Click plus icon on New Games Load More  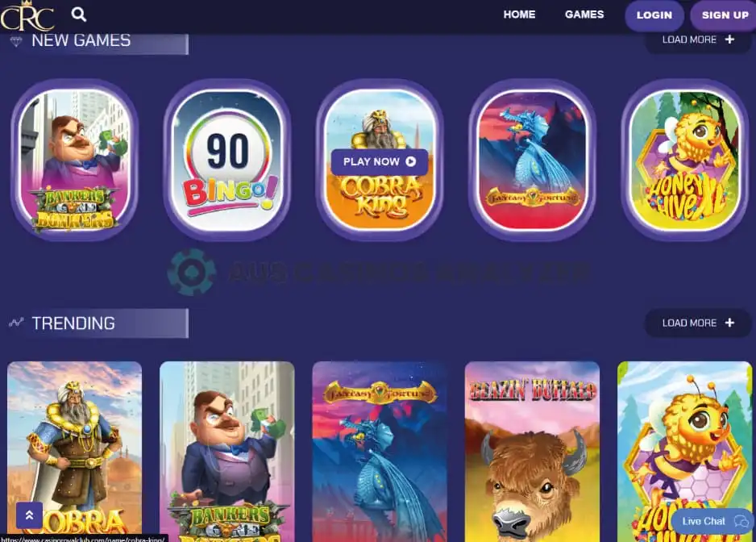tap(729, 40)
